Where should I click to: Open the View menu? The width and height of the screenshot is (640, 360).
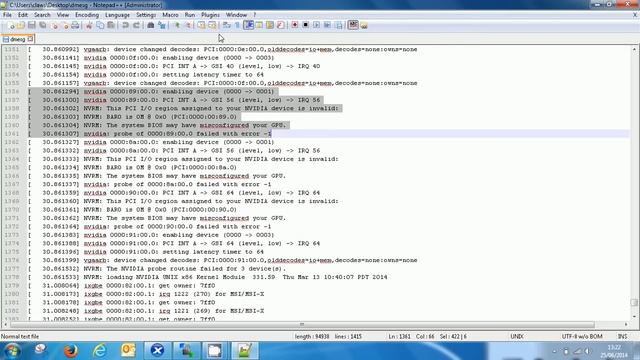(x=62, y=15)
